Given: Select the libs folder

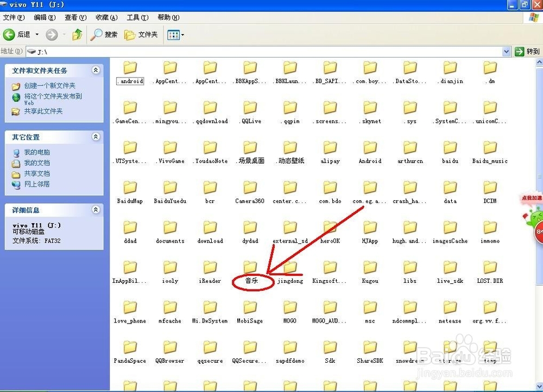Looking at the screenshot, I should point(410,273).
